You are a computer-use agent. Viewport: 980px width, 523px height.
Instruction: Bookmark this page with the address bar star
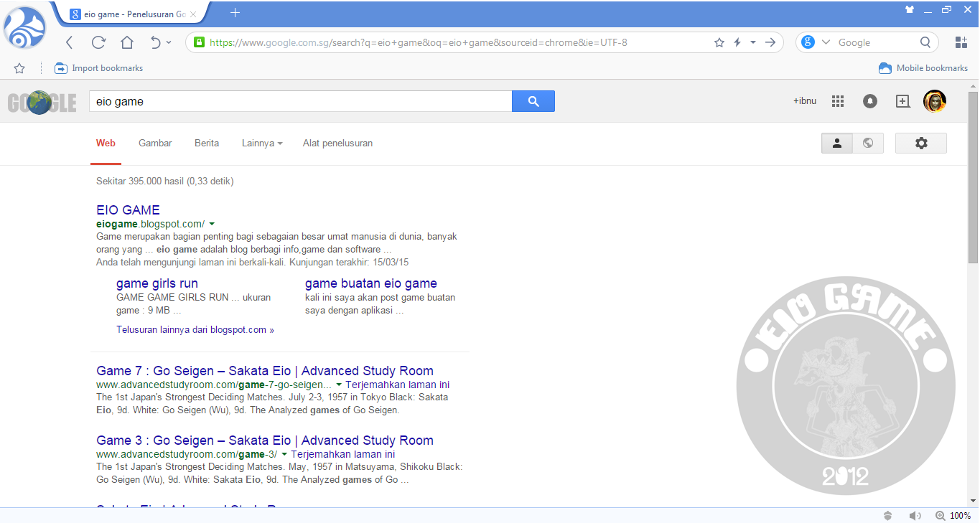click(719, 42)
